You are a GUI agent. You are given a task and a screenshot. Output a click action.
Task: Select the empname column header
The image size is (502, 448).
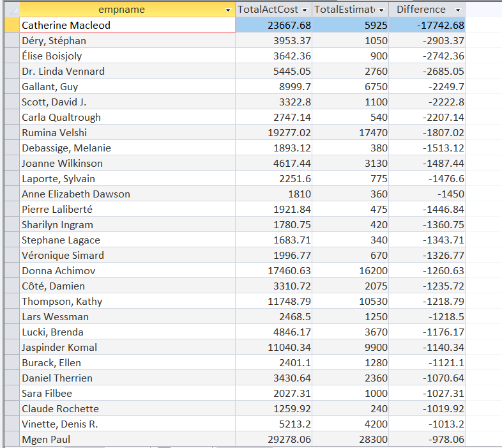128,10
